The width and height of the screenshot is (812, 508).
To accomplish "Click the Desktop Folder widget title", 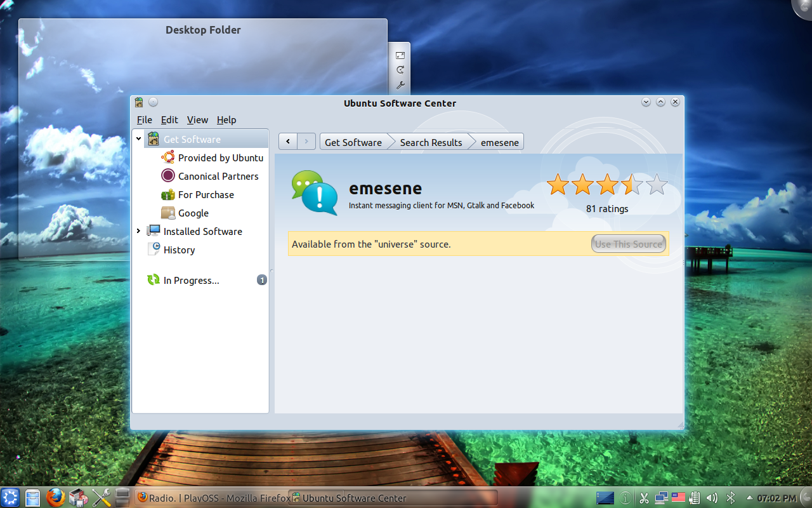I will click(203, 30).
